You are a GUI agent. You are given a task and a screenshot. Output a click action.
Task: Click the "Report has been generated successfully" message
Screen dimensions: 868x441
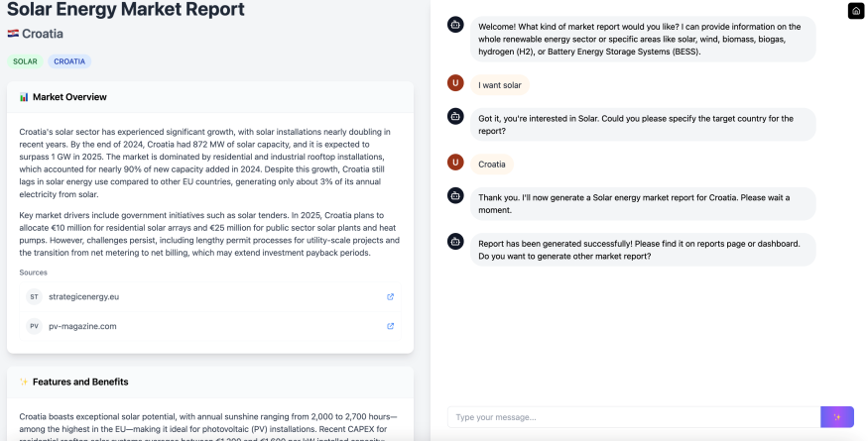click(x=643, y=249)
